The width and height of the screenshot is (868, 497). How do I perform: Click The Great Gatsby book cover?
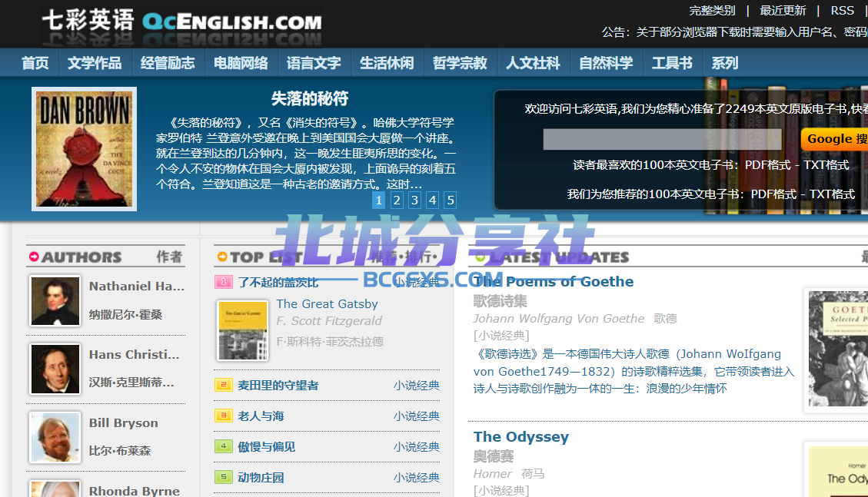coord(243,330)
